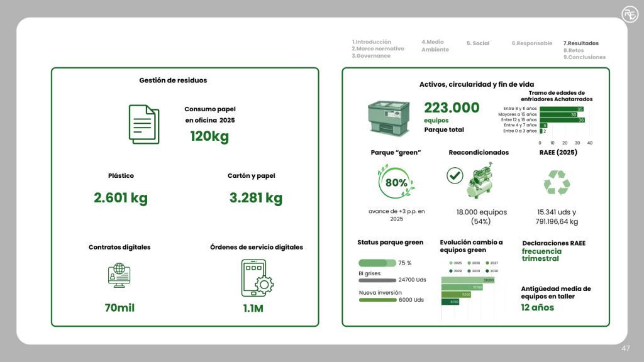Viewport: 644px width, 362px height.
Task: Open the 4.Medio Ambiente navigation item
Action: (435, 45)
